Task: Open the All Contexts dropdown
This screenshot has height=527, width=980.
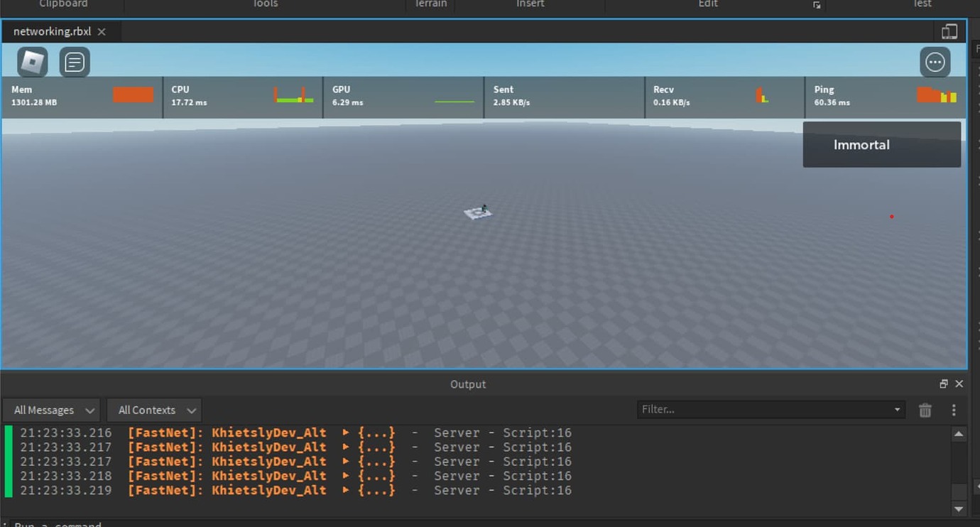Action: (x=155, y=410)
